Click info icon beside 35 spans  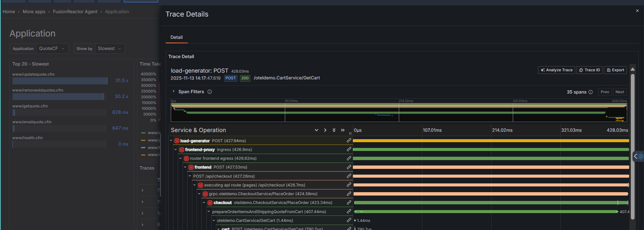pyautogui.click(x=590, y=92)
